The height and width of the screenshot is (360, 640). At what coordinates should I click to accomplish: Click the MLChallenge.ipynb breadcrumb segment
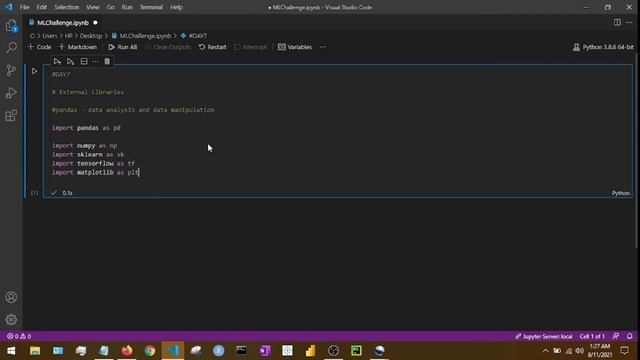pos(141,36)
